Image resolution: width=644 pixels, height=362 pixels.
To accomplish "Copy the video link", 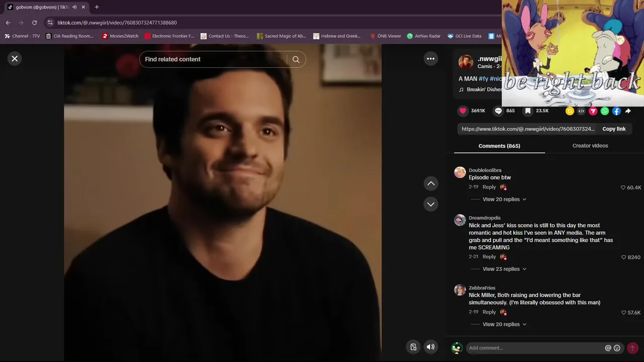I will (x=614, y=129).
